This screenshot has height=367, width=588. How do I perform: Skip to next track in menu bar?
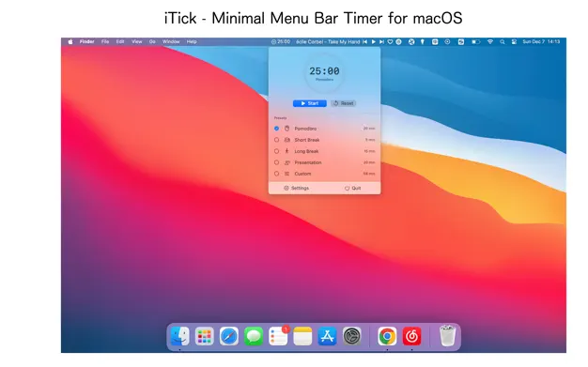(381, 41)
